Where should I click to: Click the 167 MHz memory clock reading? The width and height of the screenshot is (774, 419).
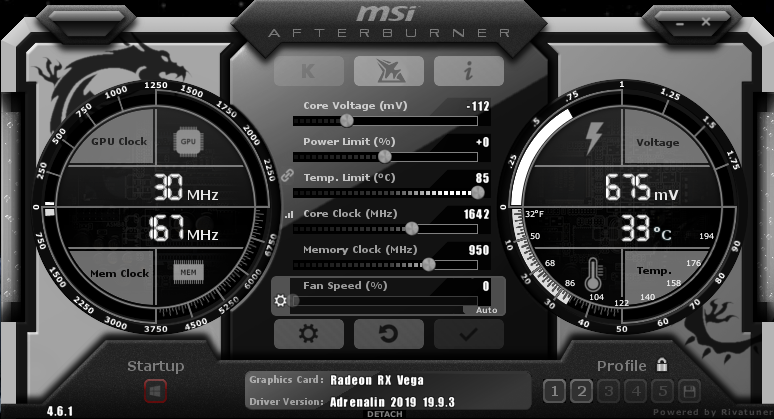coord(183,229)
